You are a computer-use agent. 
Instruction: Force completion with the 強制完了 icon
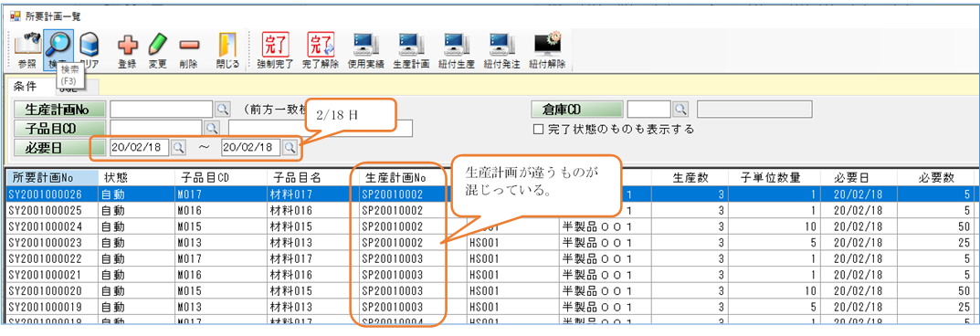(x=274, y=49)
